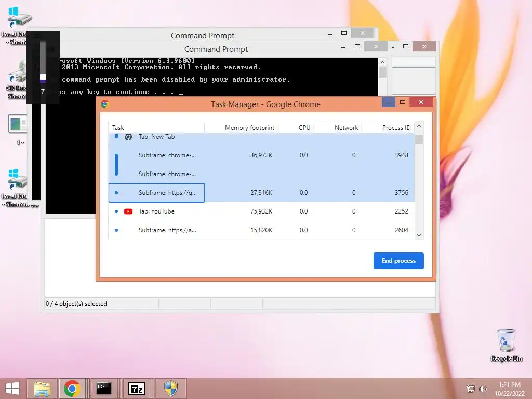Sort by the Network column header
Image resolution: width=532 pixels, height=399 pixels.
click(338, 128)
